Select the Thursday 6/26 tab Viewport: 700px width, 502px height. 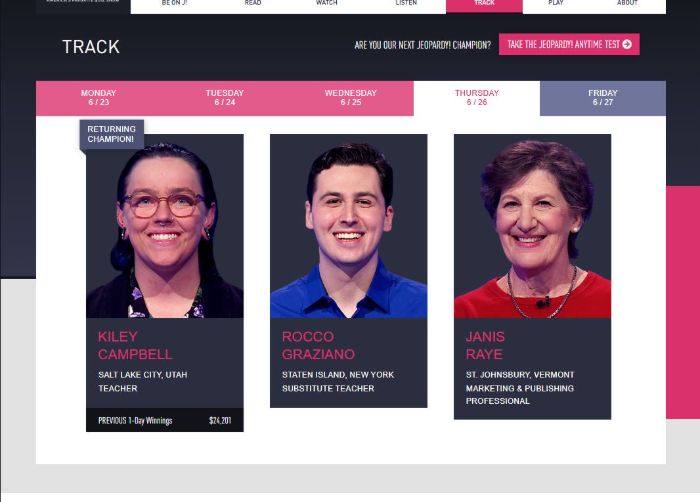pyautogui.click(x=477, y=98)
